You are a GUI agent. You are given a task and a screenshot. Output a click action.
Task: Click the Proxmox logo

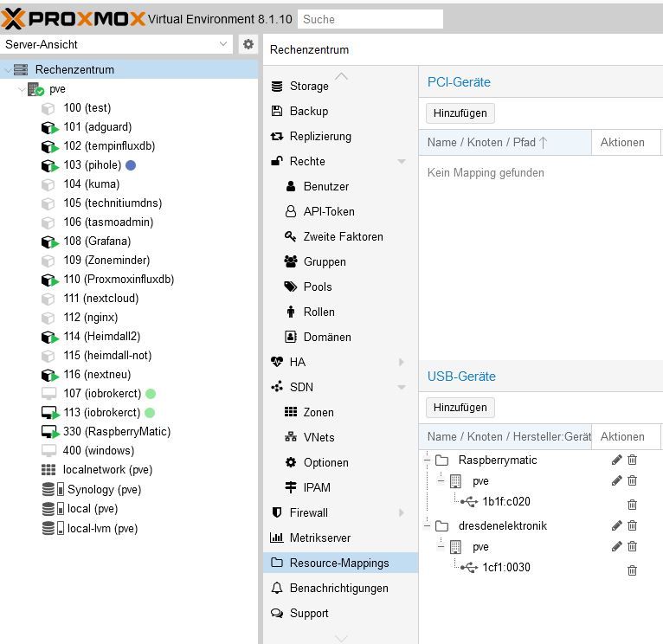(x=73, y=18)
